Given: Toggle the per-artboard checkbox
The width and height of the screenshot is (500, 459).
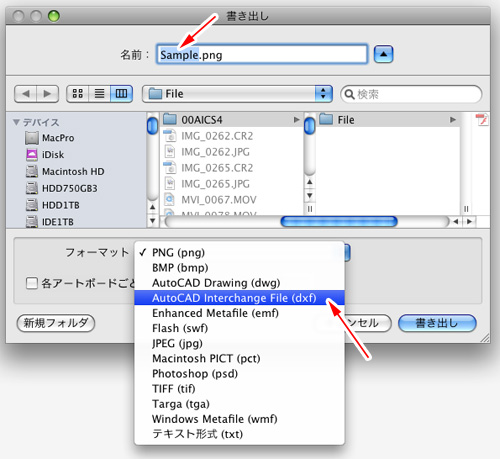Looking at the screenshot, I should [x=32, y=283].
